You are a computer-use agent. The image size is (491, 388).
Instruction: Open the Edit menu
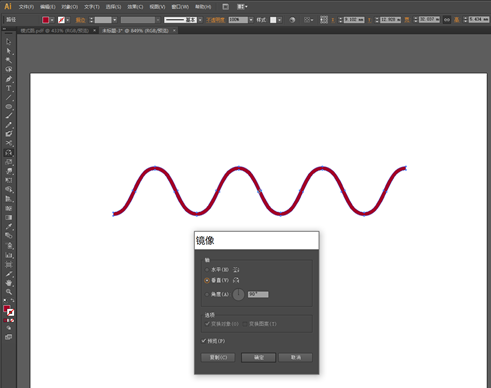[48, 7]
